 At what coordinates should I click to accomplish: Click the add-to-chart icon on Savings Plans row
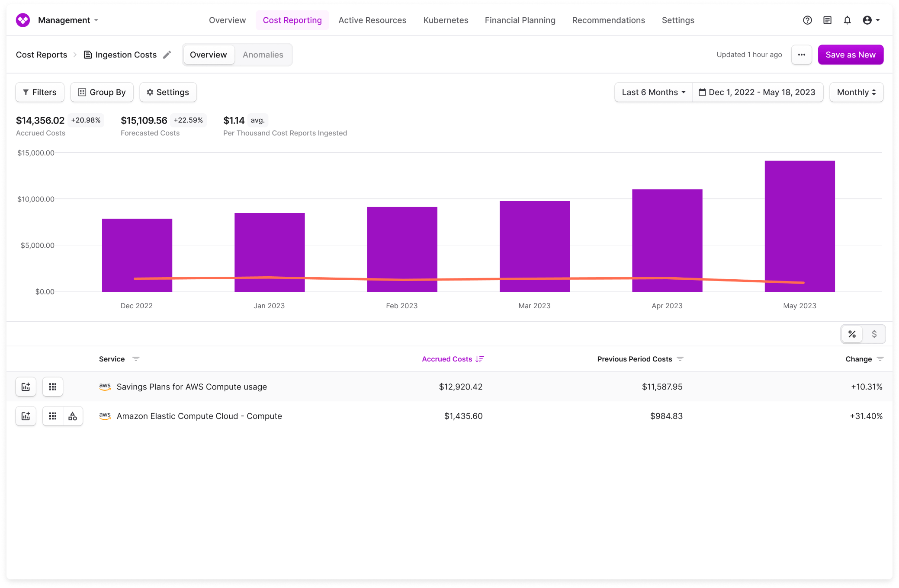coord(26,387)
